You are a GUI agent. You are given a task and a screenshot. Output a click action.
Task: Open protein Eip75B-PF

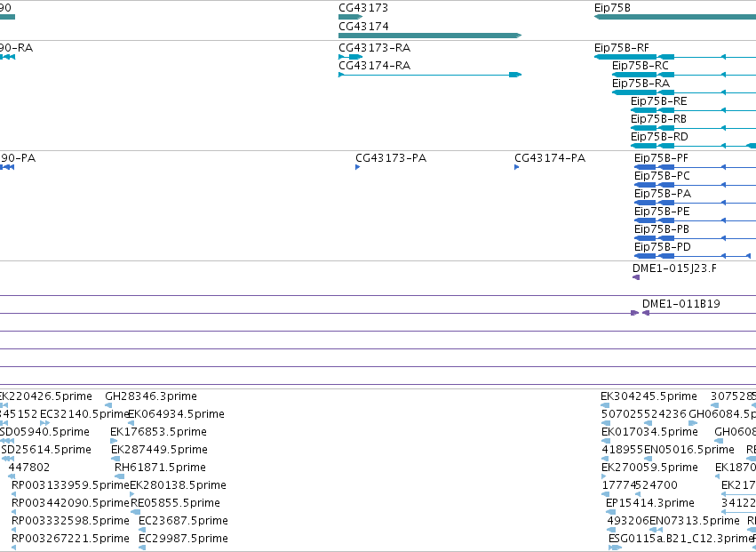pyautogui.click(x=661, y=158)
